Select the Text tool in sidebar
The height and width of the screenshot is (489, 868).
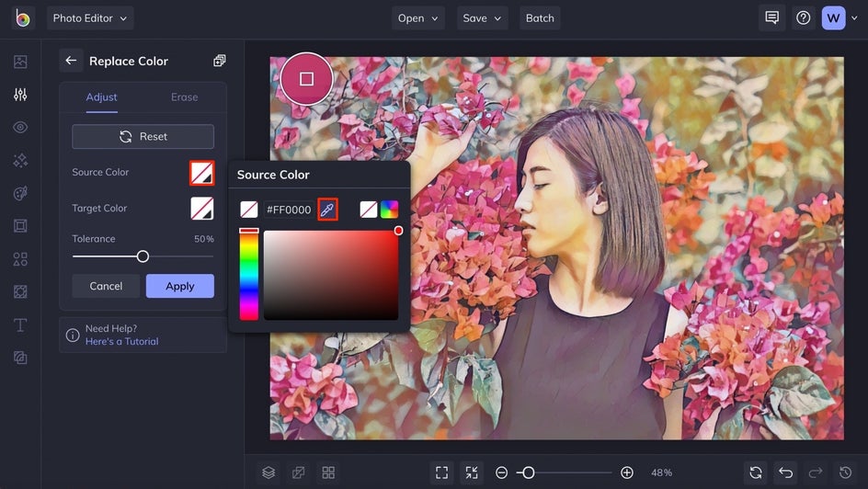(20, 325)
